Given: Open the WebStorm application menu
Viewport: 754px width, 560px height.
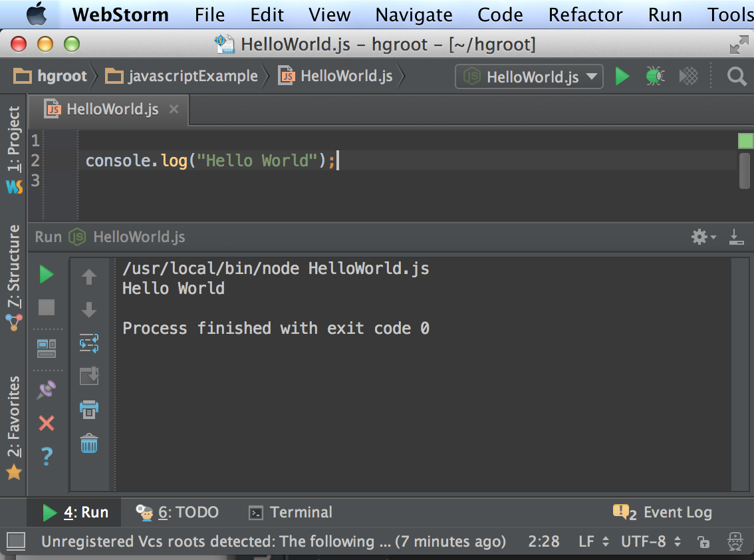Looking at the screenshot, I should (120, 15).
